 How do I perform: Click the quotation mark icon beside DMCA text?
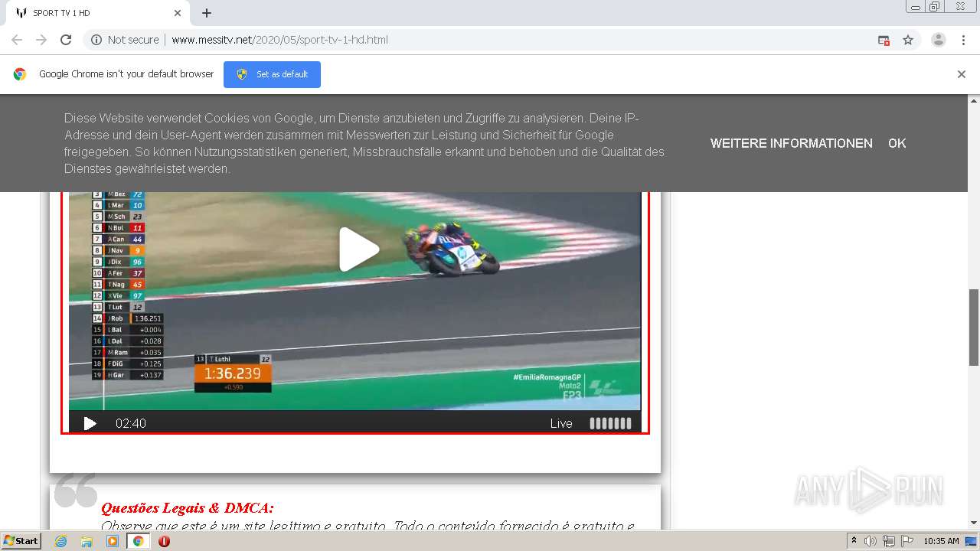click(x=75, y=490)
